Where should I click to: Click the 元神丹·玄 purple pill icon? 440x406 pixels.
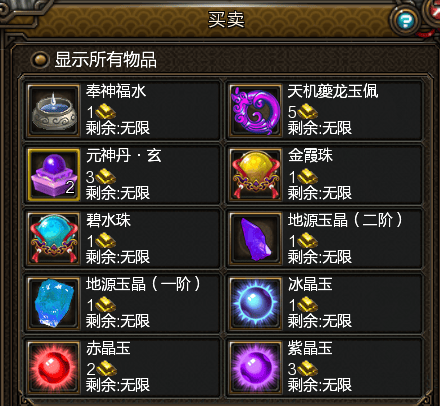click(x=54, y=175)
